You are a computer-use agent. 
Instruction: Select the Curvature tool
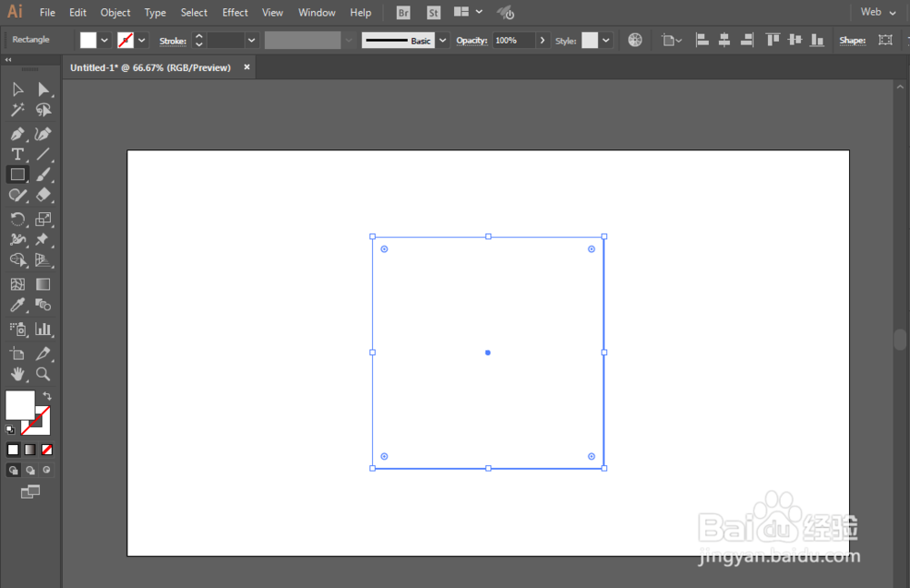tap(43, 134)
